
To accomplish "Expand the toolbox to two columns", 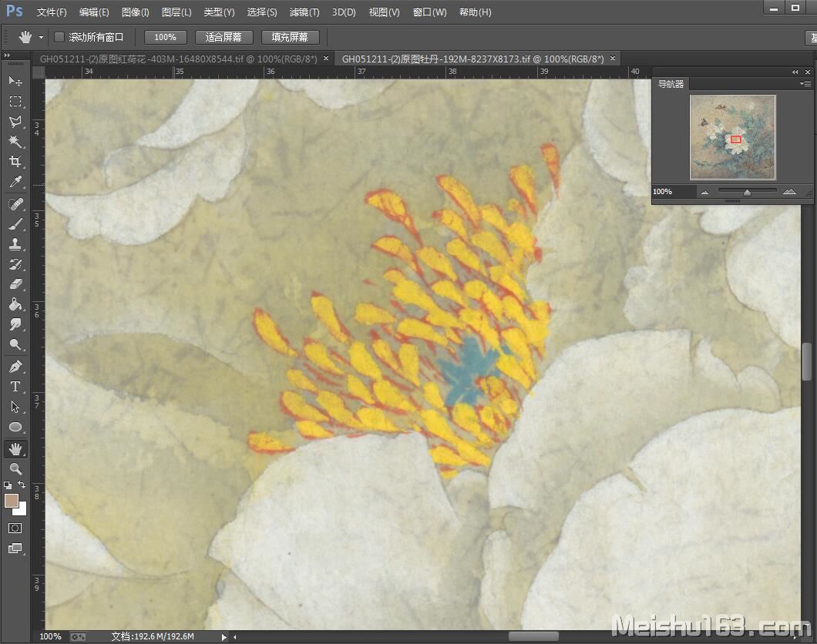I will pyautogui.click(x=7, y=55).
